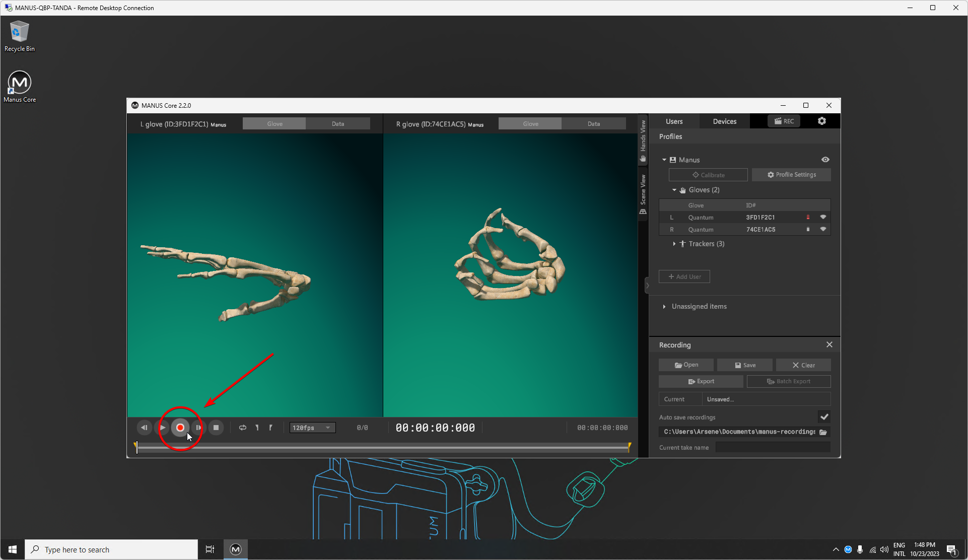Open Hands View side panel
Image resolution: width=968 pixels, height=560 pixels.
(x=643, y=141)
